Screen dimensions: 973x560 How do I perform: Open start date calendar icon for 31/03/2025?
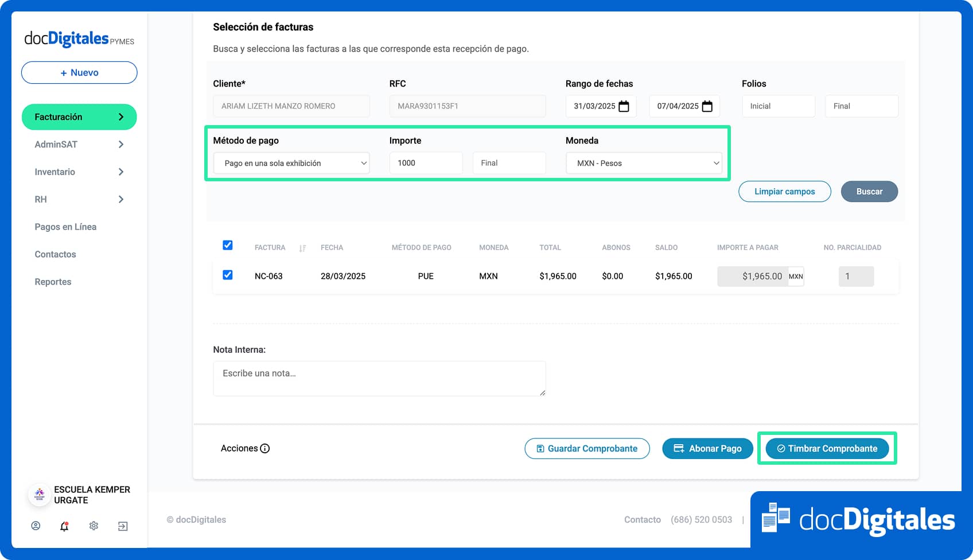[624, 106]
